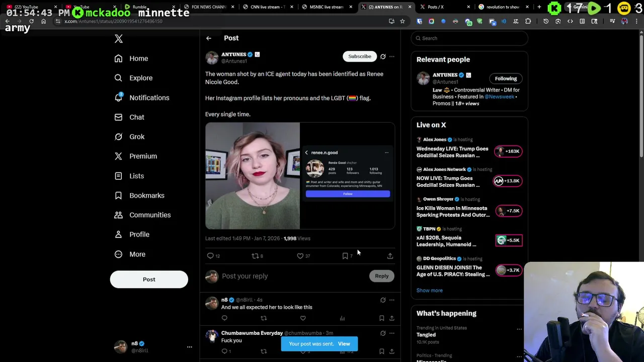Screen dimensions: 644x362
Task: Open Grok explain icon on ANTUNES post
Action: [x=383, y=56]
